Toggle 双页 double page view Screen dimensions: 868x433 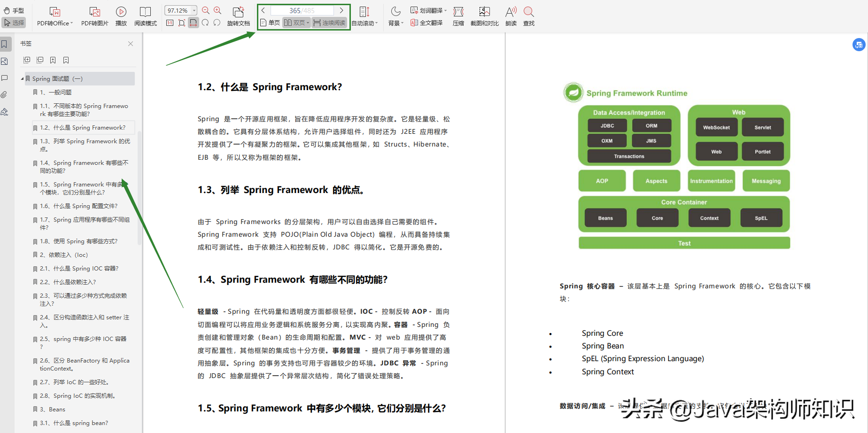[294, 23]
